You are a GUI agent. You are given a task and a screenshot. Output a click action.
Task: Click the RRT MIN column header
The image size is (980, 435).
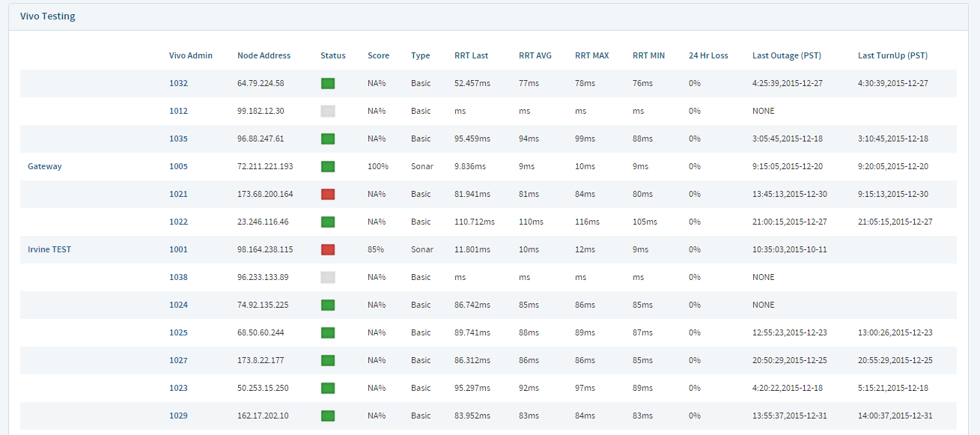(x=649, y=55)
